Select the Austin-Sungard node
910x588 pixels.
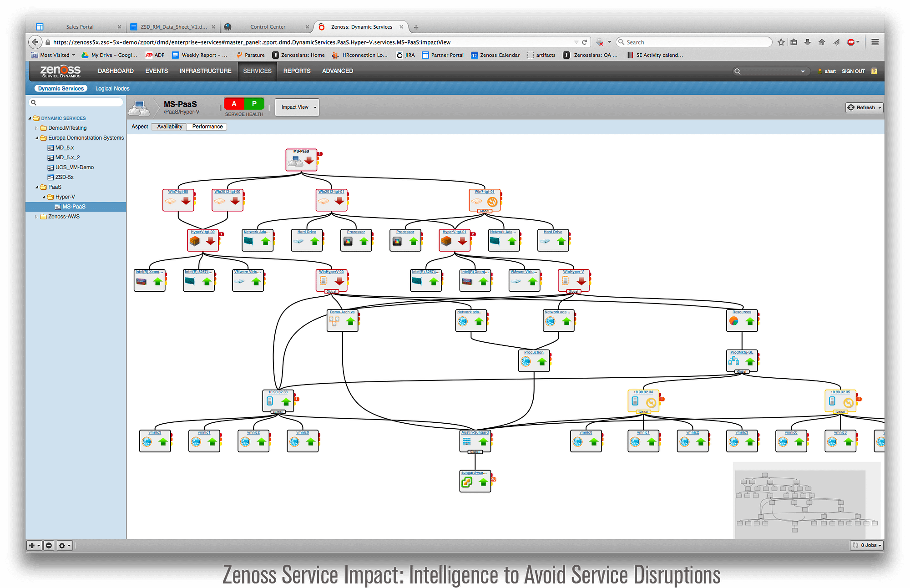click(x=475, y=441)
